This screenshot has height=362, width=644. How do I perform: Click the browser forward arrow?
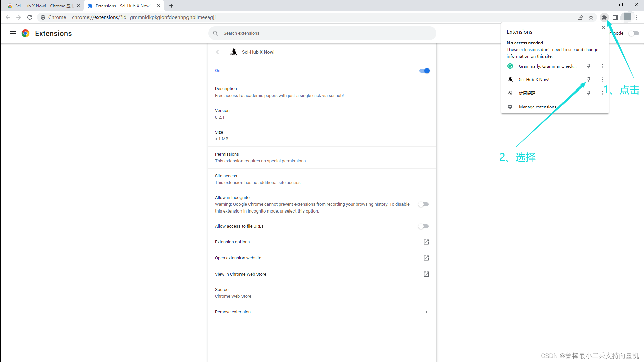[x=19, y=17]
